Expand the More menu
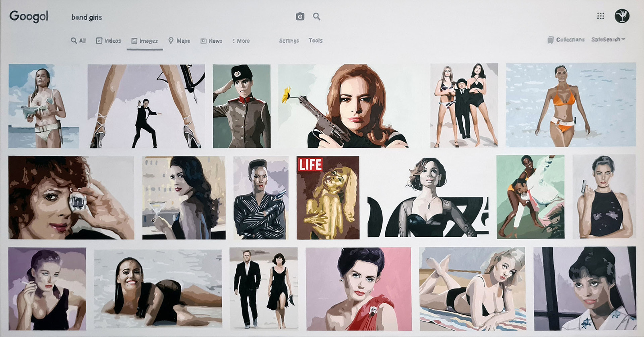This screenshot has width=644, height=337. coord(241,41)
